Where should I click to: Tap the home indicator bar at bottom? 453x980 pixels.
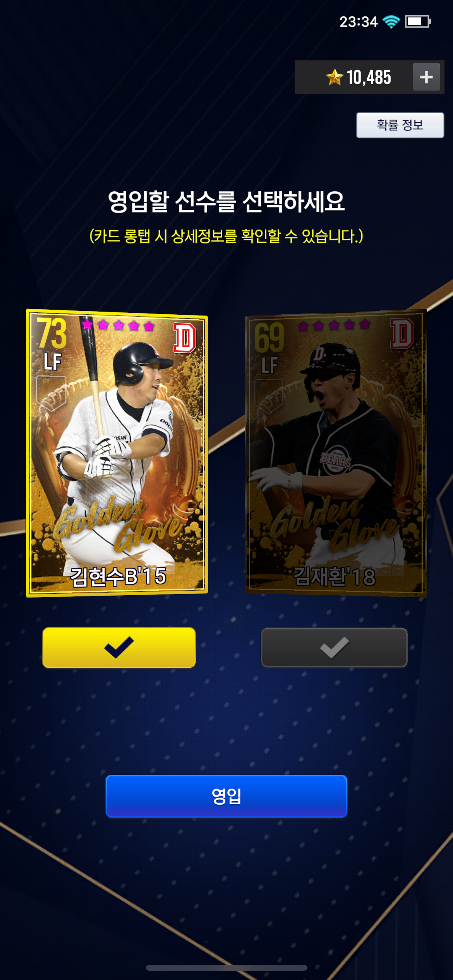(x=226, y=968)
